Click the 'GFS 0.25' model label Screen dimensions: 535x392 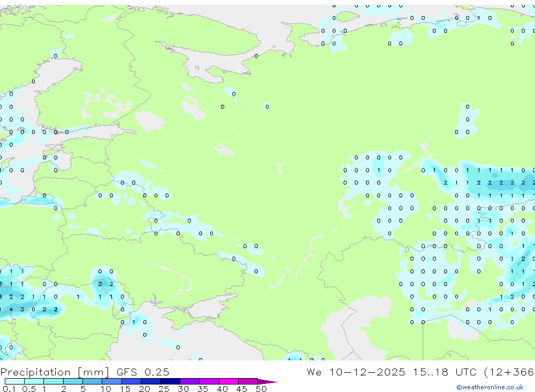tap(143, 372)
